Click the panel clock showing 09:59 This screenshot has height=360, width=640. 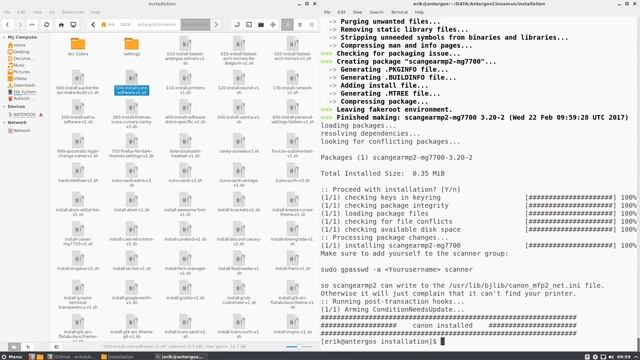tap(624, 357)
